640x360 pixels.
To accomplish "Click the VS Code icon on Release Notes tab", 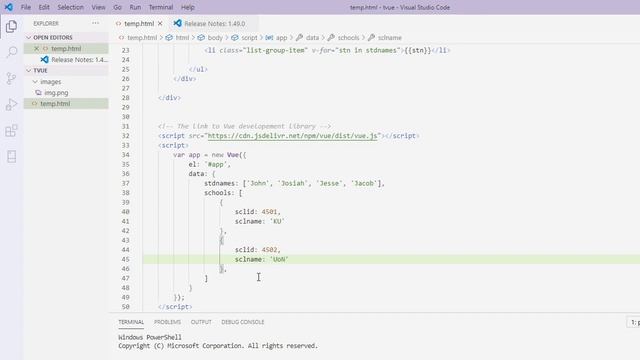I will [178, 23].
